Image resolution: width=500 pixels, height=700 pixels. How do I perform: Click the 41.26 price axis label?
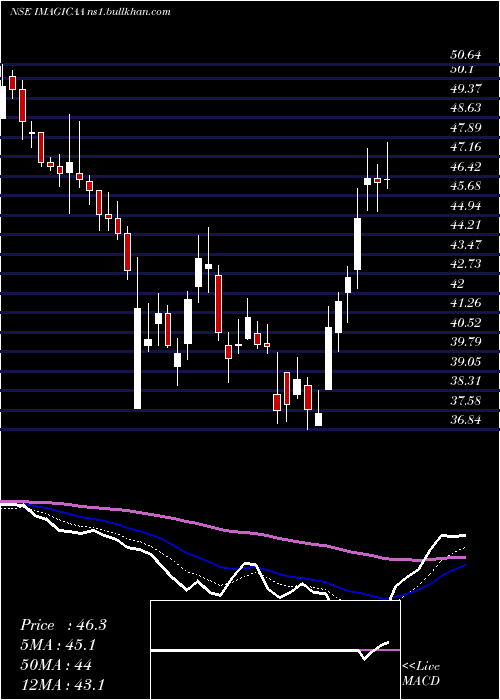[466, 303]
